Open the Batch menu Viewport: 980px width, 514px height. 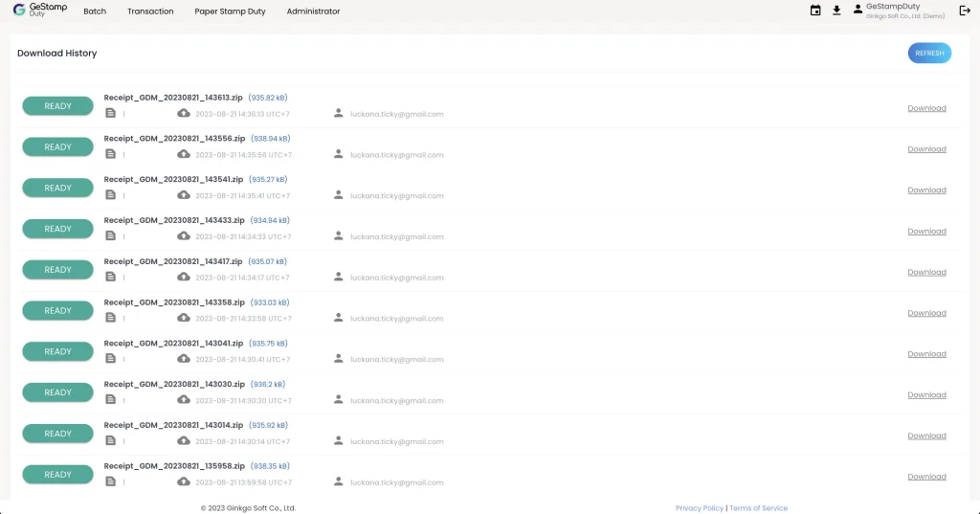(x=95, y=11)
